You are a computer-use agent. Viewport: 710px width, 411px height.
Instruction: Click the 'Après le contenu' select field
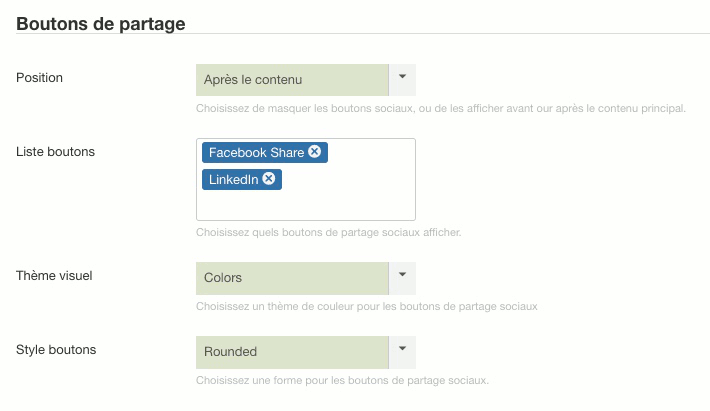(292, 80)
